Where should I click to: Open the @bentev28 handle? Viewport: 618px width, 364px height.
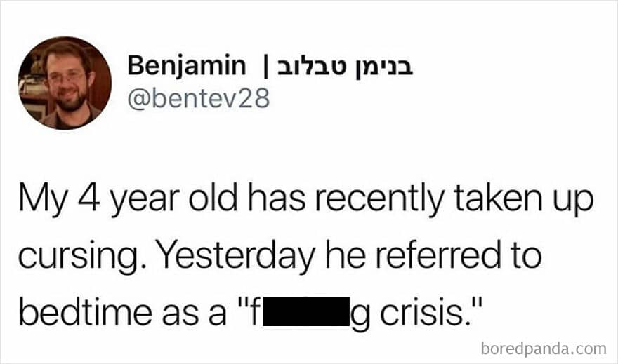tap(199, 98)
